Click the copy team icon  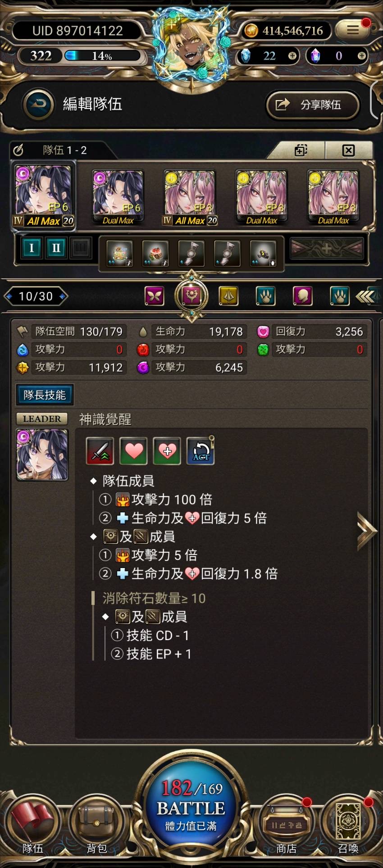pos(301,150)
